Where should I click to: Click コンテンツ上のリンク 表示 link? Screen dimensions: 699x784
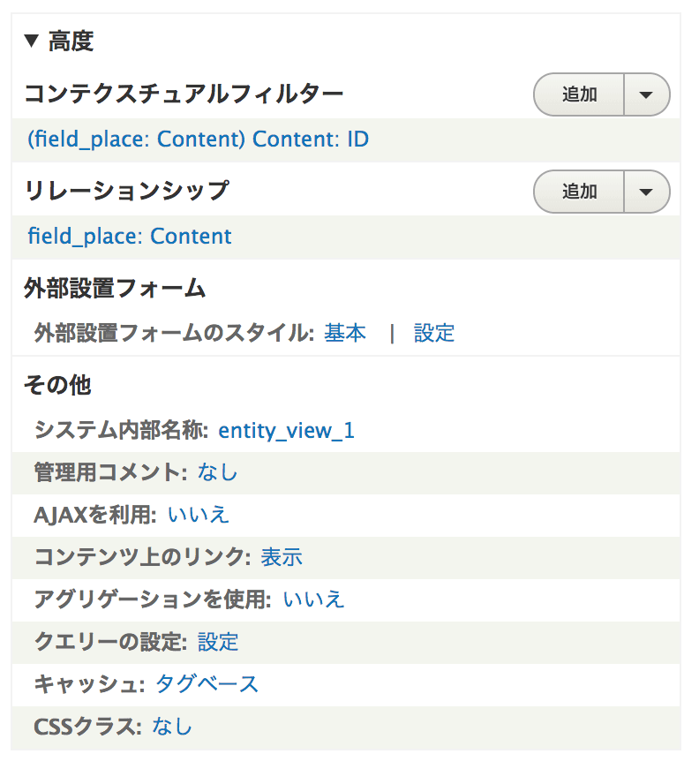(x=282, y=557)
